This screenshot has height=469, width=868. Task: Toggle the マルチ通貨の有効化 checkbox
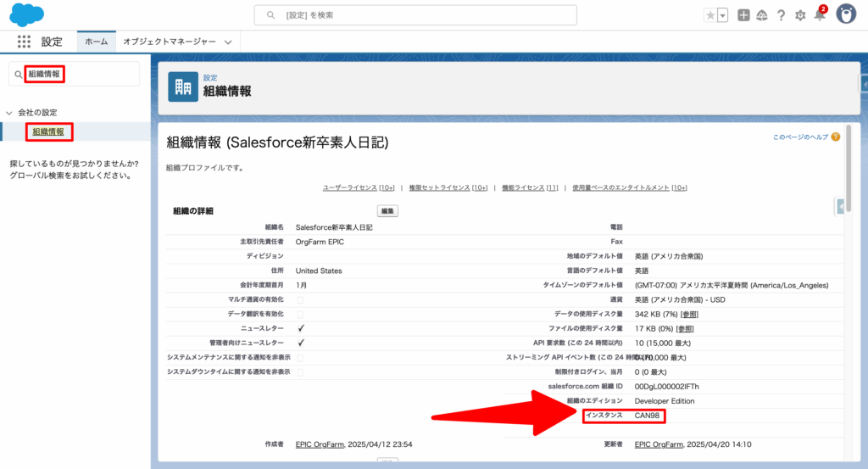click(300, 300)
